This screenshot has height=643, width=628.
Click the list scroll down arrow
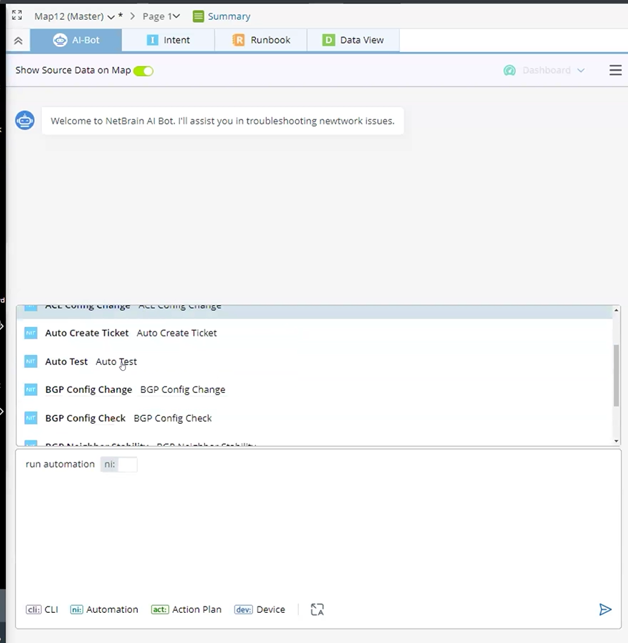616,441
